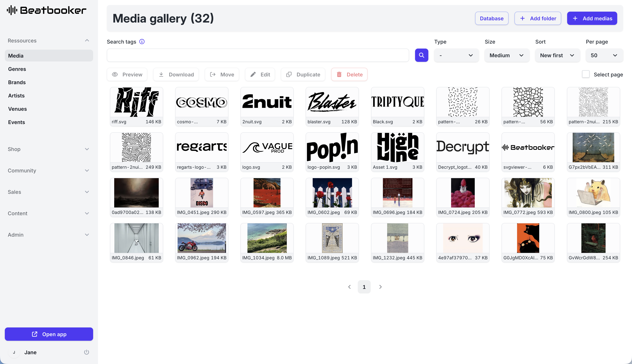Go to previous page with left arrow
This screenshot has width=632, height=364.
(x=349, y=287)
